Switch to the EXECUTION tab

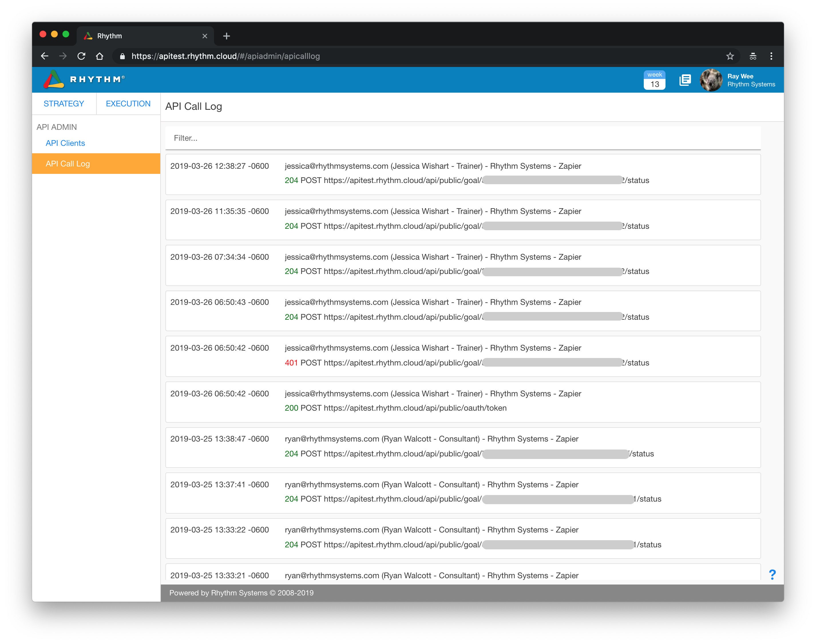coord(128,104)
